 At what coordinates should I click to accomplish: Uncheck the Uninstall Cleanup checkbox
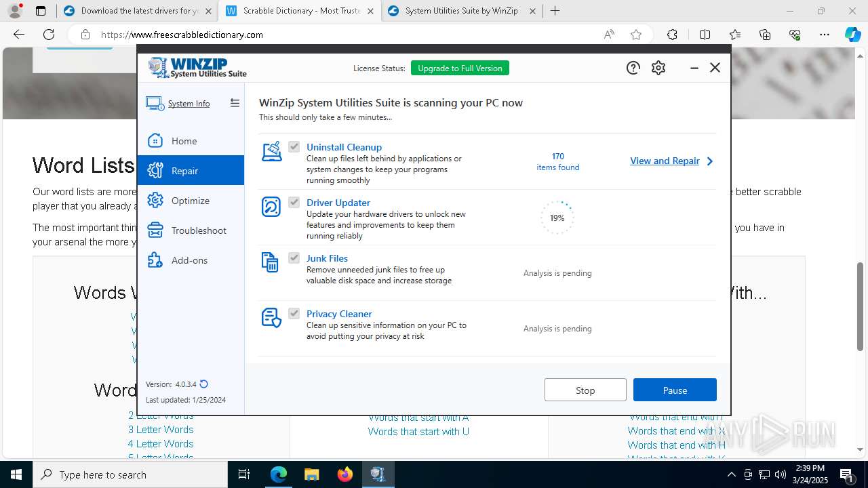tap(294, 146)
